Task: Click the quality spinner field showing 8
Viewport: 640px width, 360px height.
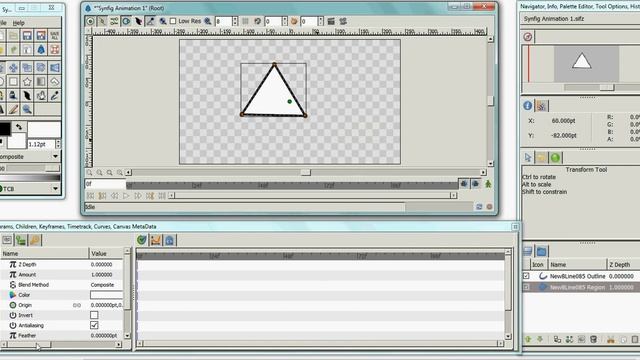Action: tap(223, 21)
